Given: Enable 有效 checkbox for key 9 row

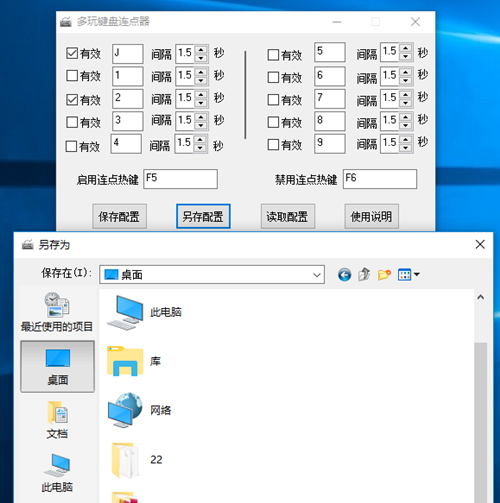Looking at the screenshot, I should [273, 145].
